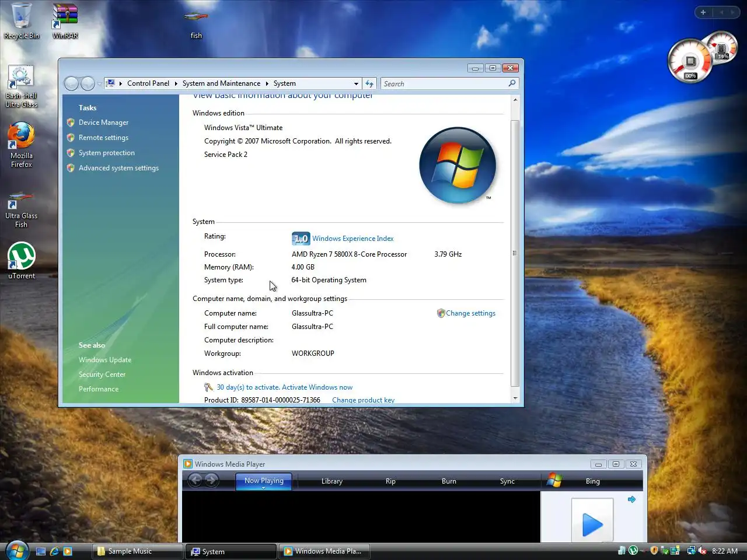Viewport: 747px width, 560px height.
Task: Expand the arrow after Control Panel breadcrumb
Action: click(176, 83)
